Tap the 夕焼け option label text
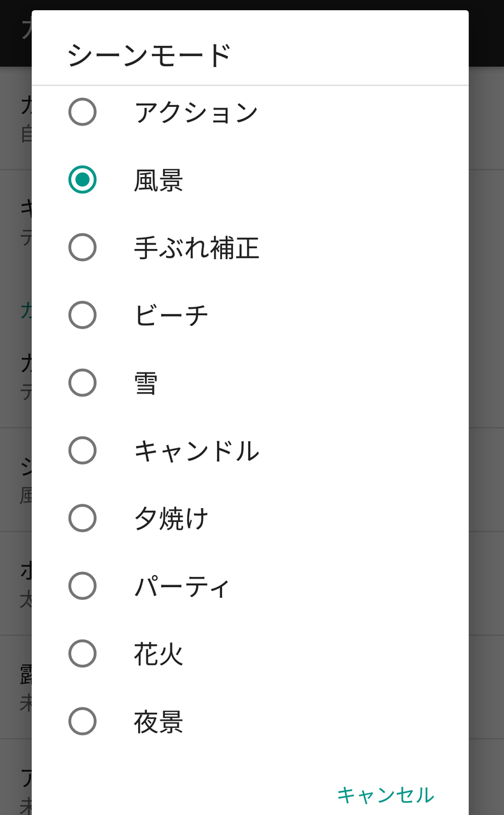 point(171,519)
